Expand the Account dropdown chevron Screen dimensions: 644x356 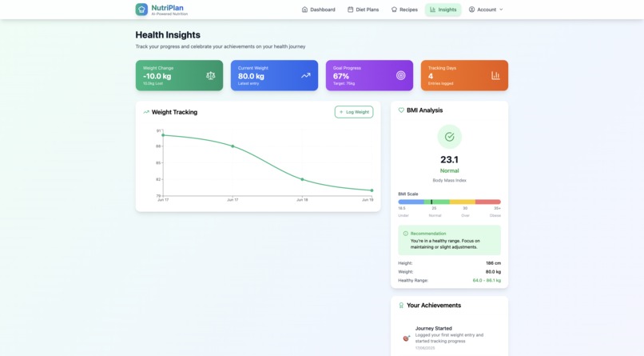pyautogui.click(x=501, y=10)
